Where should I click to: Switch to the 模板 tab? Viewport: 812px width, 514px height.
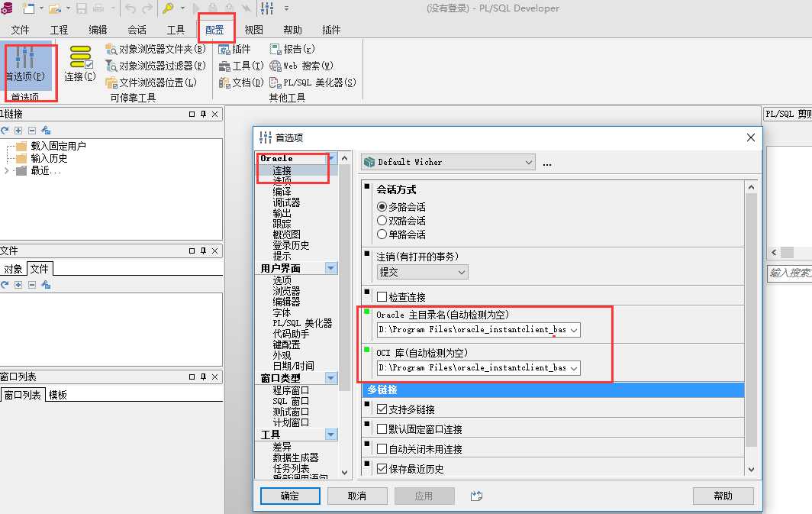57,395
